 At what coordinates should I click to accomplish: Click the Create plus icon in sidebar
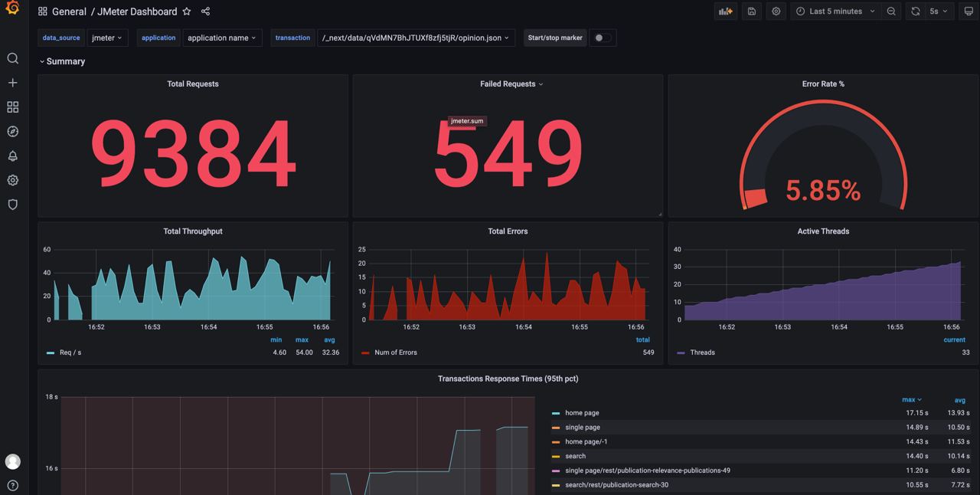click(x=12, y=83)
